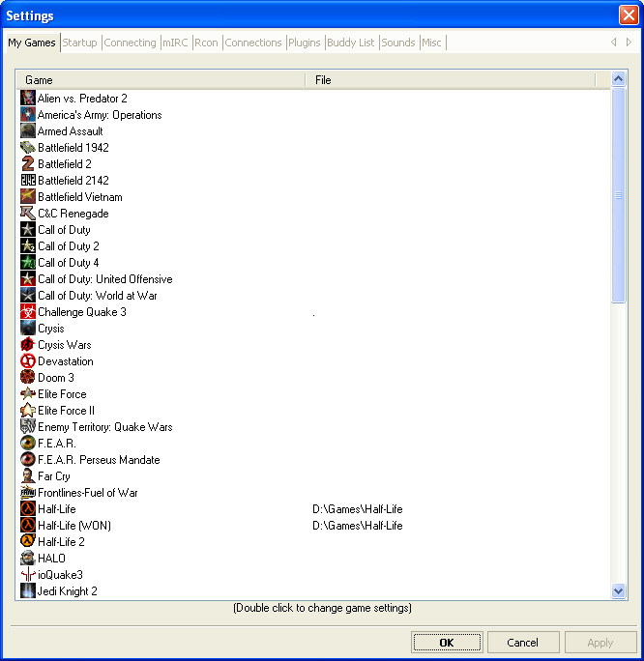Open the Buddy List tab
This screenshot has height=661, width=644.
coord(350,43)
